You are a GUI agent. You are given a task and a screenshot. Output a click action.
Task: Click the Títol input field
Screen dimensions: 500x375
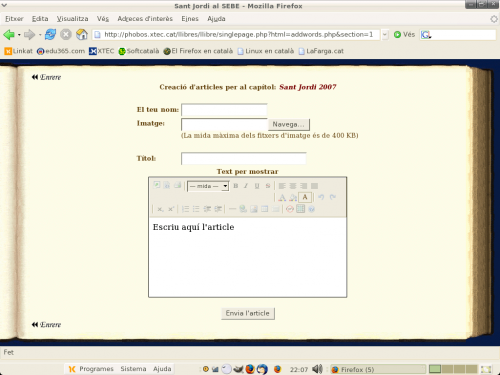click(244, 158)
